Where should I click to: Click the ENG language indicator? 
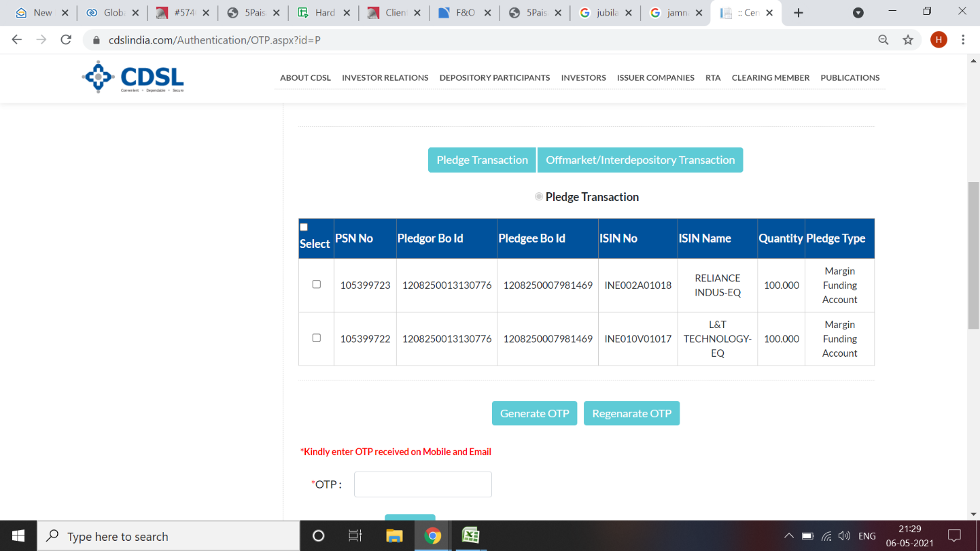(x=867, y=536)
